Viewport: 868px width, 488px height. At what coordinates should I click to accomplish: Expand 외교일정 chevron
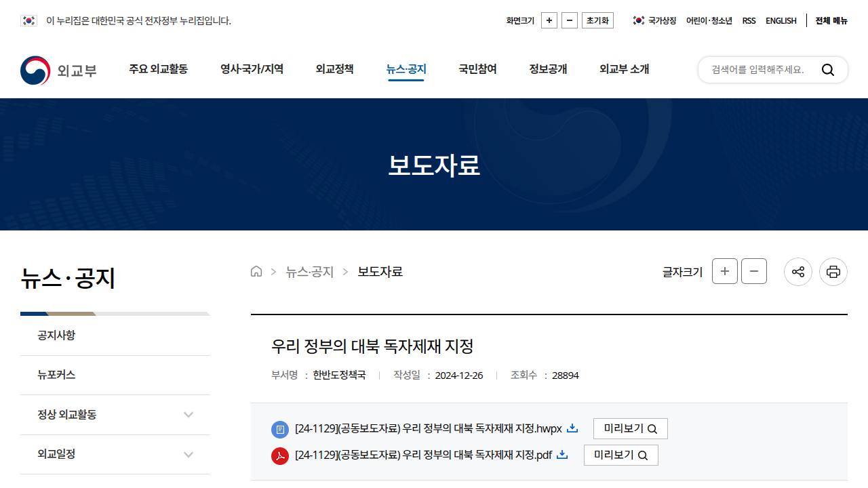click(189, 454)
